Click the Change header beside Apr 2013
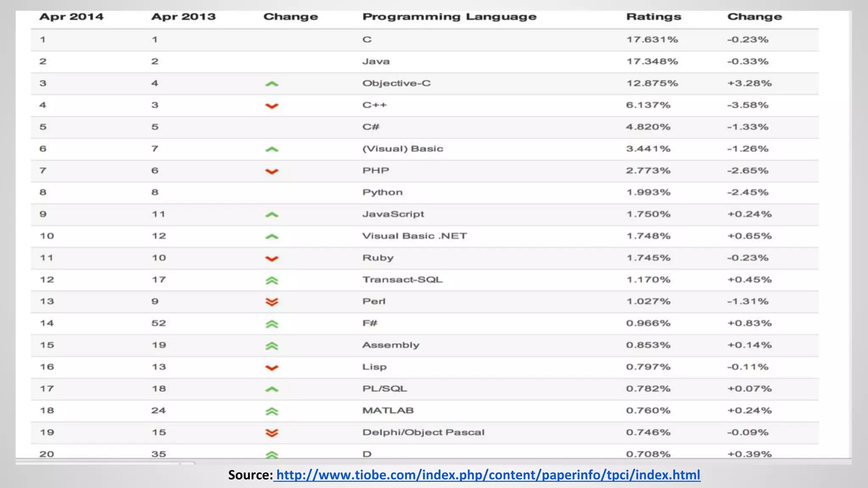868x488 pixels. [291, 17]
